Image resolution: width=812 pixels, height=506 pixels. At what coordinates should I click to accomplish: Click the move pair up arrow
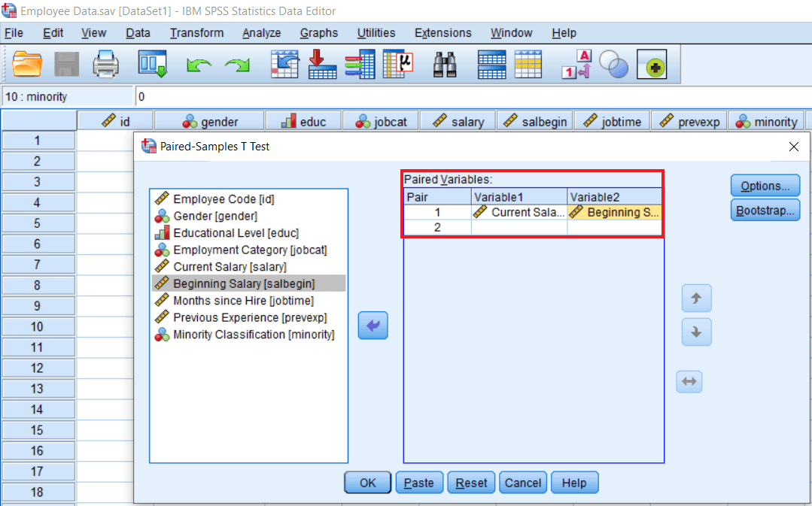point(697,298)
